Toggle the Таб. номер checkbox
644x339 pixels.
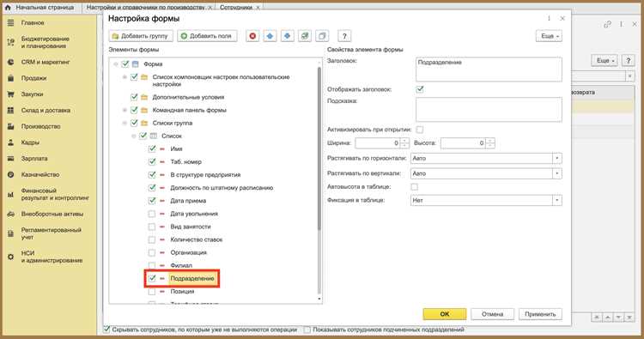152,161
